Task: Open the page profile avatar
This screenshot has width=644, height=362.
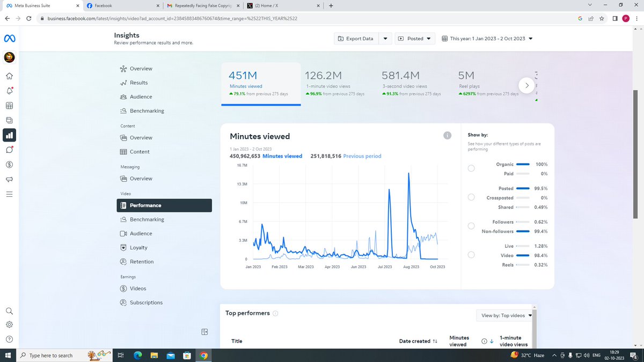Action: click(x=9, y=57)
